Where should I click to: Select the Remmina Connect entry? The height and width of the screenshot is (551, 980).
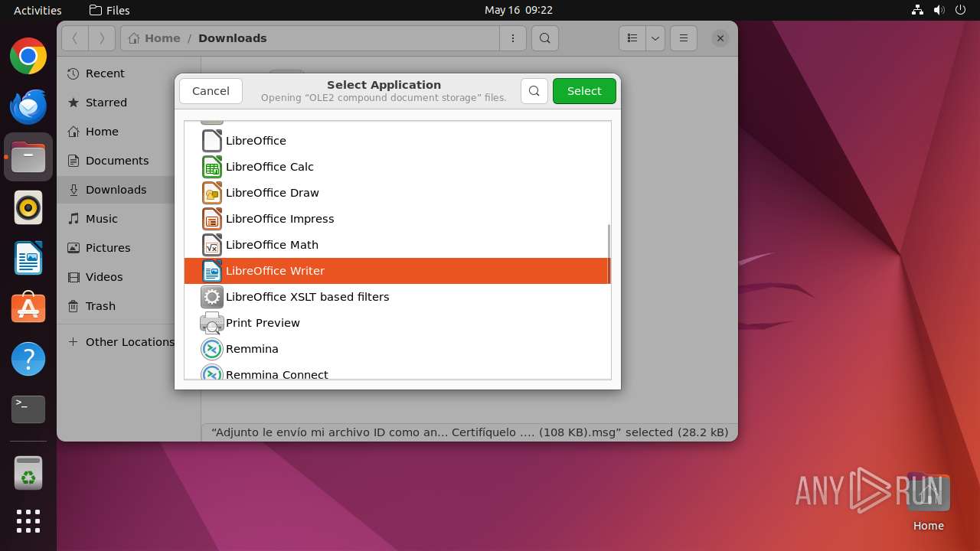point(397,371)
